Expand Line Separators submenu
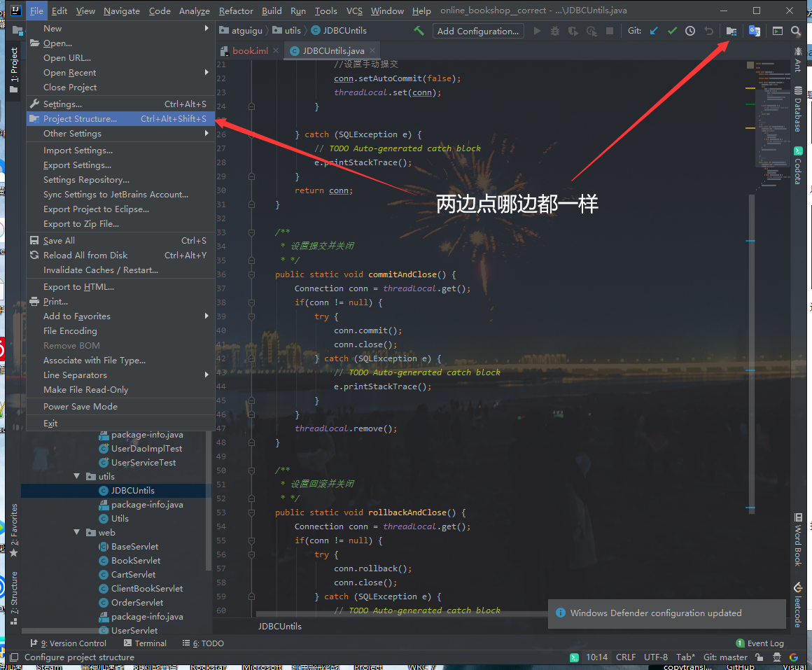 point(120,375)
